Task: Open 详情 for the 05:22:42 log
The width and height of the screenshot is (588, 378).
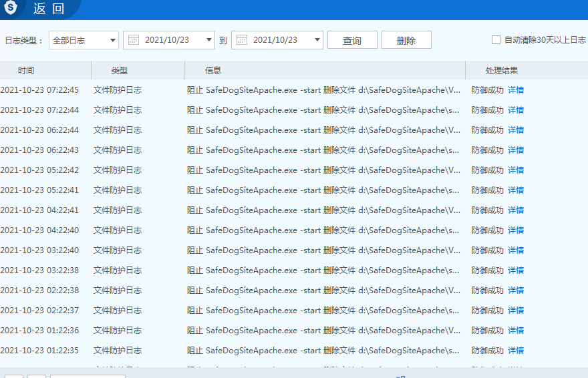Action: coord(516,170)
